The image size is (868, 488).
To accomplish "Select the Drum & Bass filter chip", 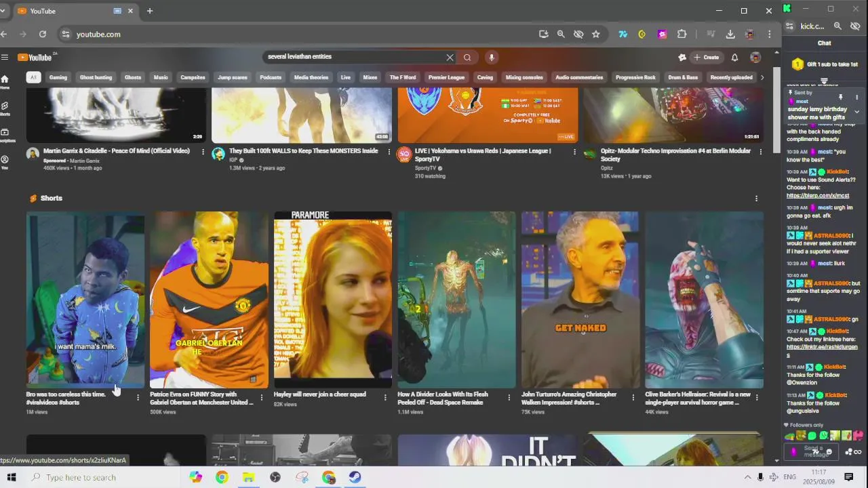I will [x=683, y=77].
